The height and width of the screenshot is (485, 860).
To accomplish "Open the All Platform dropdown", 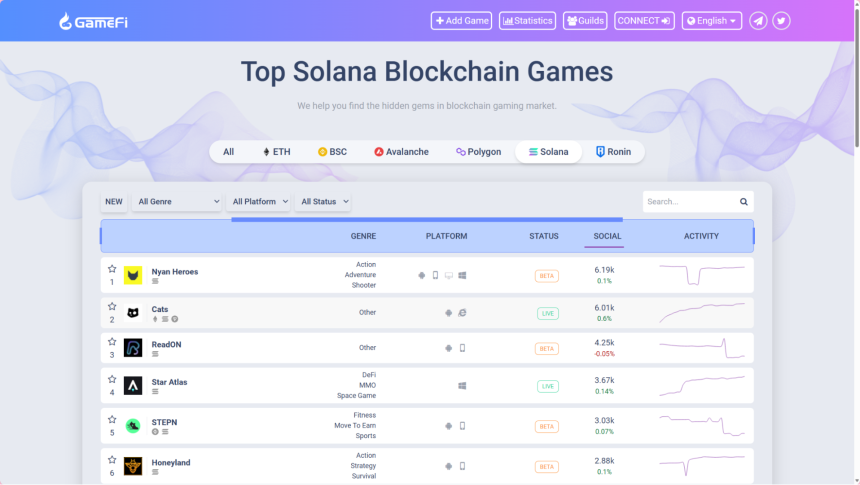I will [x=258, y=202].
